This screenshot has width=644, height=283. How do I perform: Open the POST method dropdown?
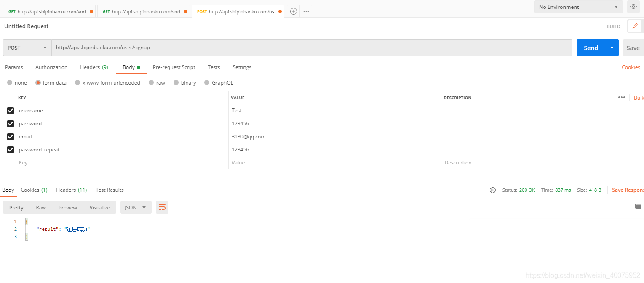tap(27, 48)
